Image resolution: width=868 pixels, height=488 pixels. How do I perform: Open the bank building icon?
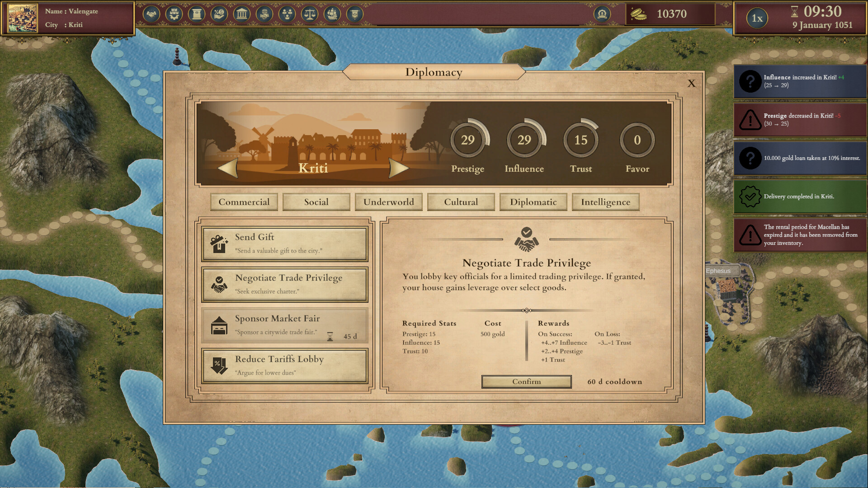click(242, 14)
